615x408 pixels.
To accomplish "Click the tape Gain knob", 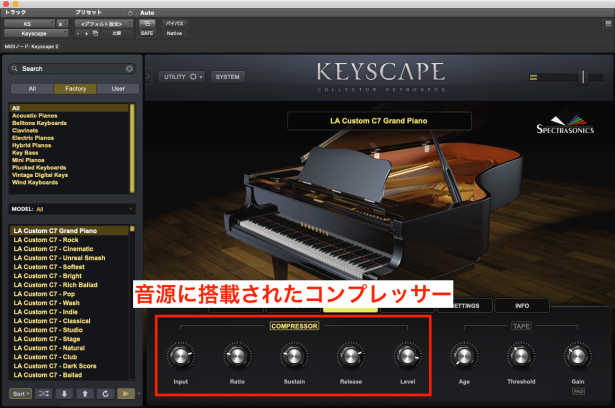I will coord(577,356).
